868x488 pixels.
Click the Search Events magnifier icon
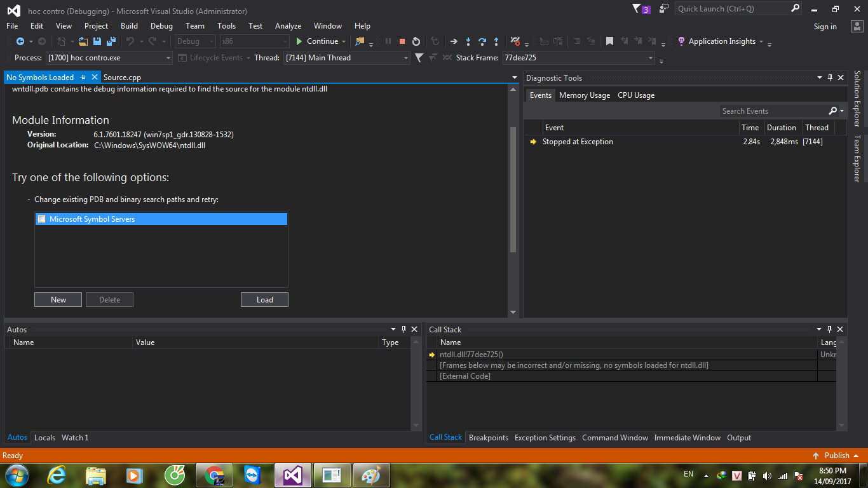point(832,111)
